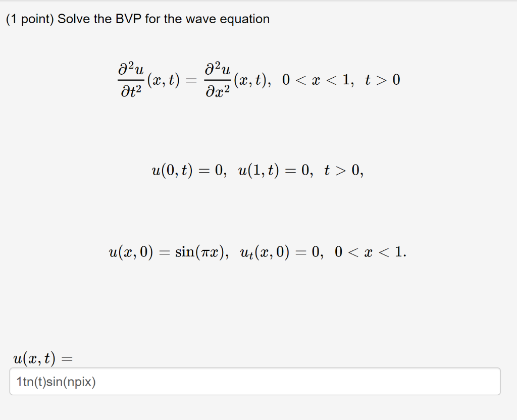Image resolution: width=517 pixels, height=420 pixels.
Task: Click the (1 point) label at the top
Action: coord(28,19)
